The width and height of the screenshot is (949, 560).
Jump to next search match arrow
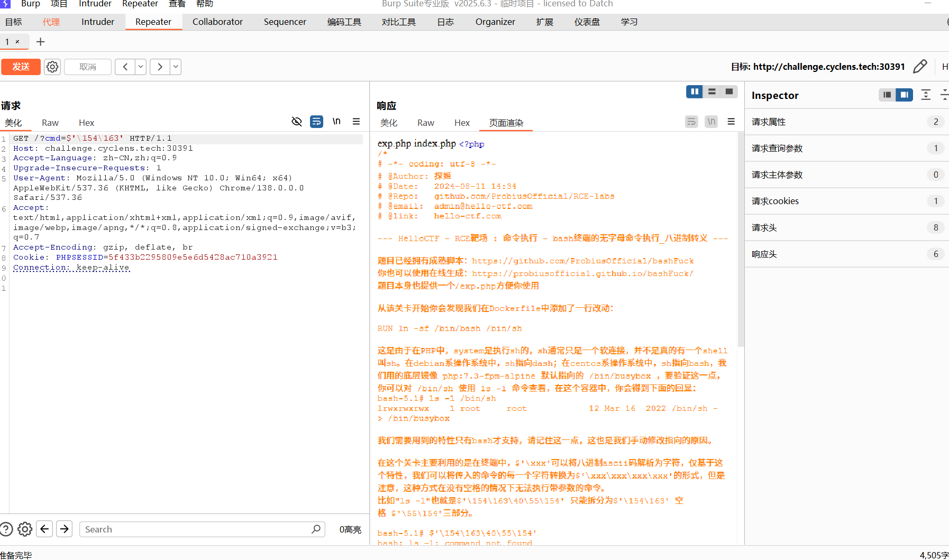[65, 529]
